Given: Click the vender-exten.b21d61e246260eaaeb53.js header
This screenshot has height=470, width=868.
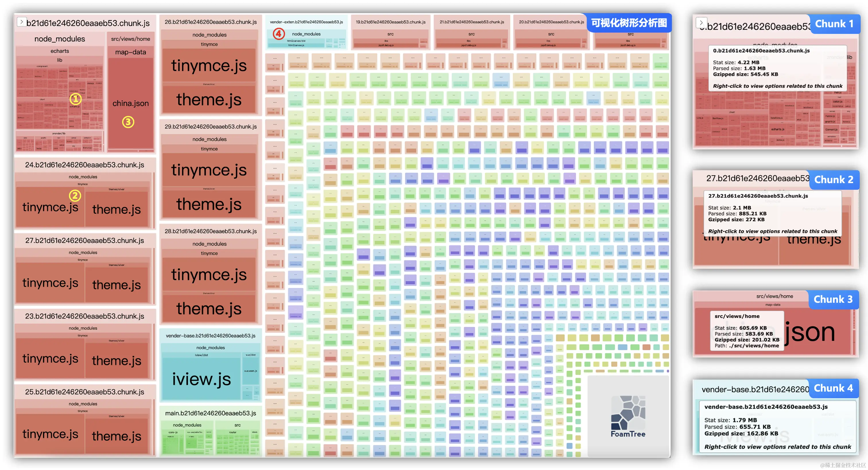Looking at the screenshot, I should pyautogui.click(x=306, y=22).
